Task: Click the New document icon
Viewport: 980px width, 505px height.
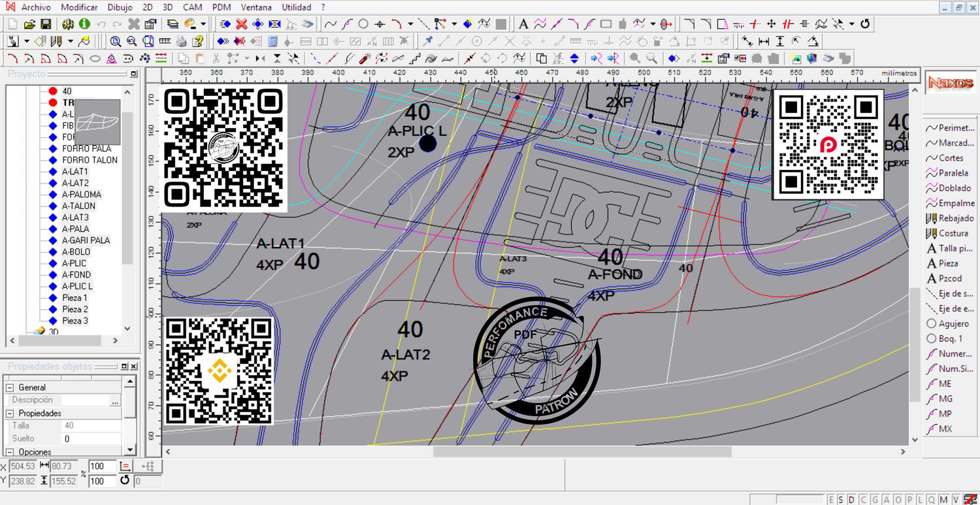Action: click(x=13, y=24)
